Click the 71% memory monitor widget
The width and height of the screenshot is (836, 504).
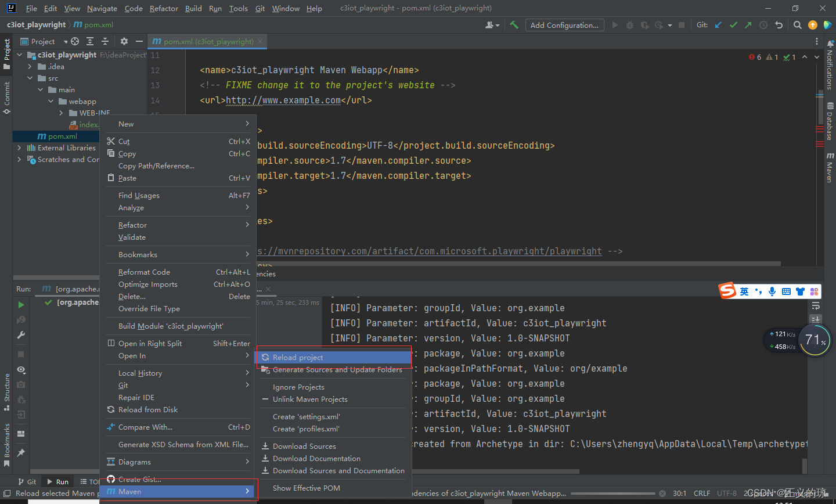tap(815, 340)
